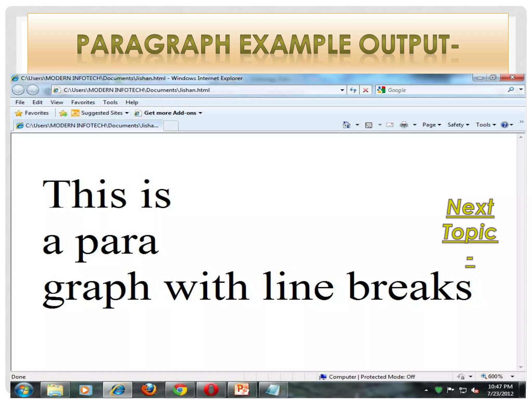Click the red Stop loading icon
Screen dimensions: 532x399
[365, 90]
